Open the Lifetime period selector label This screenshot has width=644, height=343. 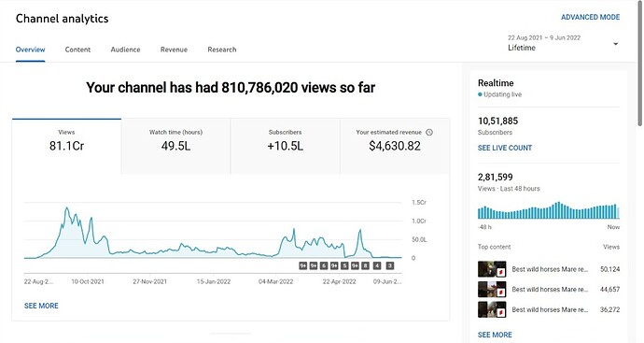point(522,48)
